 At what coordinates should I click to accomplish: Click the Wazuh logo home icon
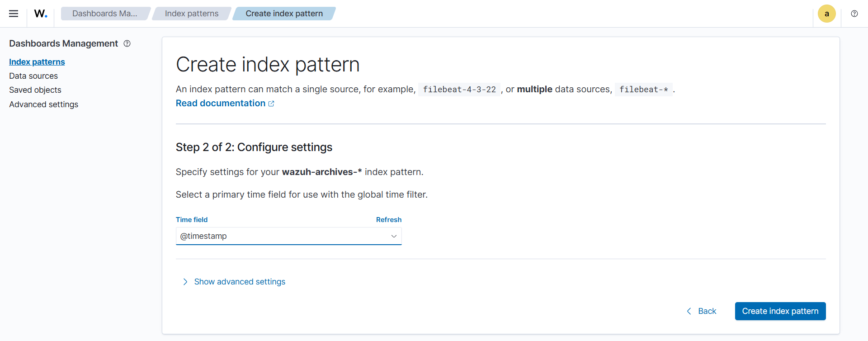tap(41, 14)
